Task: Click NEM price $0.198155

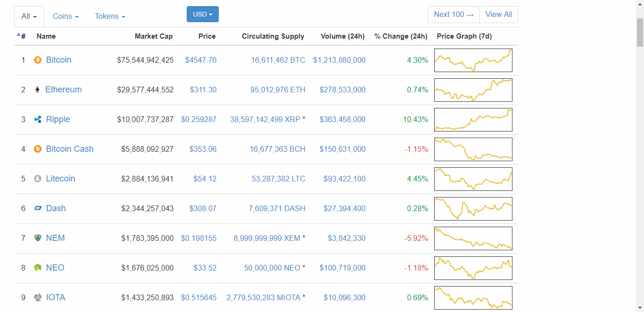Action: pyautogui.click(x=199, y=238)
